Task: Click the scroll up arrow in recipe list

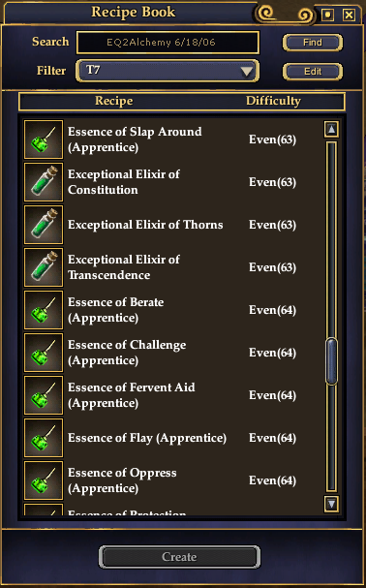Action: 331,130
